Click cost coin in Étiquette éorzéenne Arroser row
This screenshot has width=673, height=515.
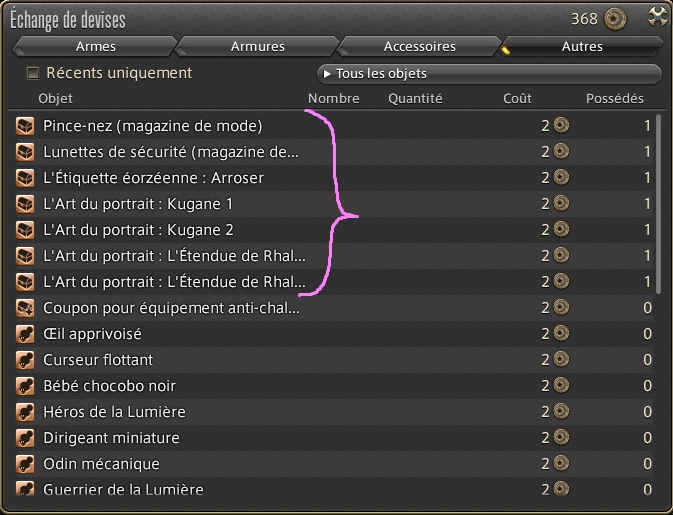(561, 177)
